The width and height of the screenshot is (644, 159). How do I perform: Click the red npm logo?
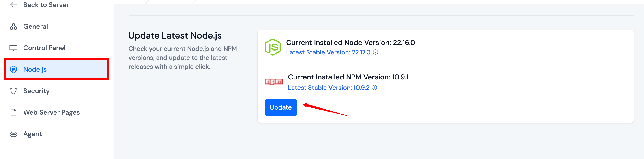click(273, 82)
